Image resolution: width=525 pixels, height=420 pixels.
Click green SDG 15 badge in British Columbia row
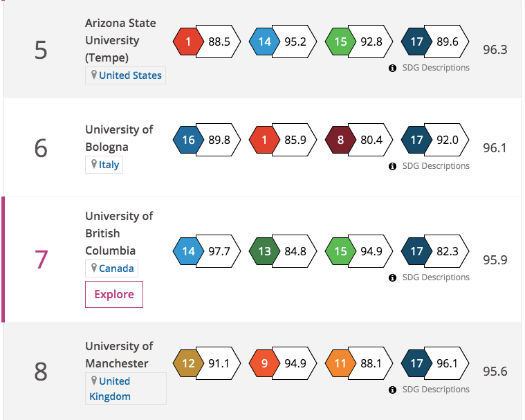[x=340, y=251]
